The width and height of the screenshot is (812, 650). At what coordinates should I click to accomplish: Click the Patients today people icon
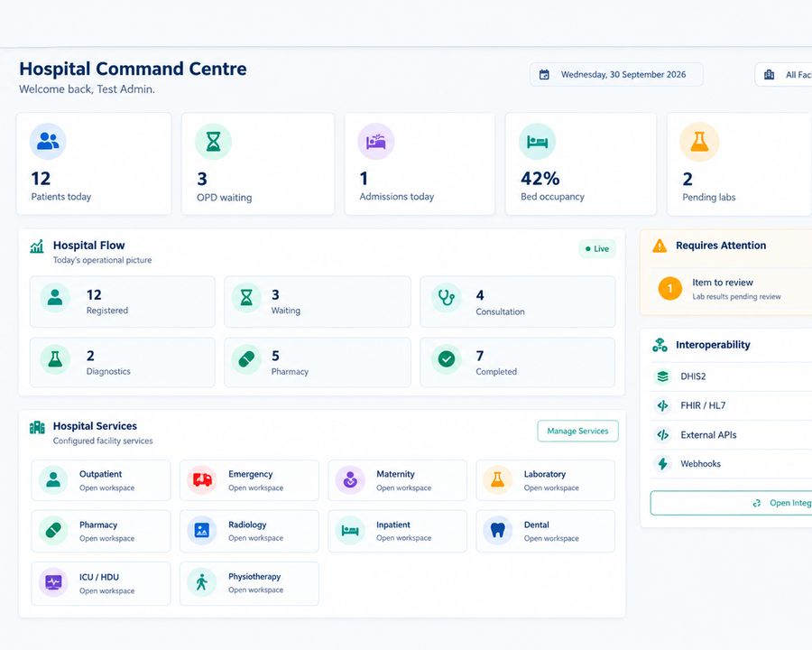point(48,141)
